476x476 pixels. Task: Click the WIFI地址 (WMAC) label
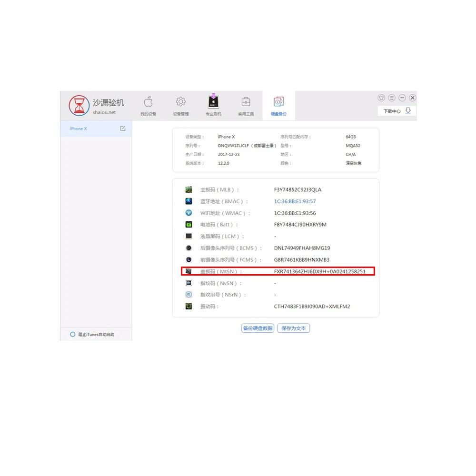(x=225, y=213)
